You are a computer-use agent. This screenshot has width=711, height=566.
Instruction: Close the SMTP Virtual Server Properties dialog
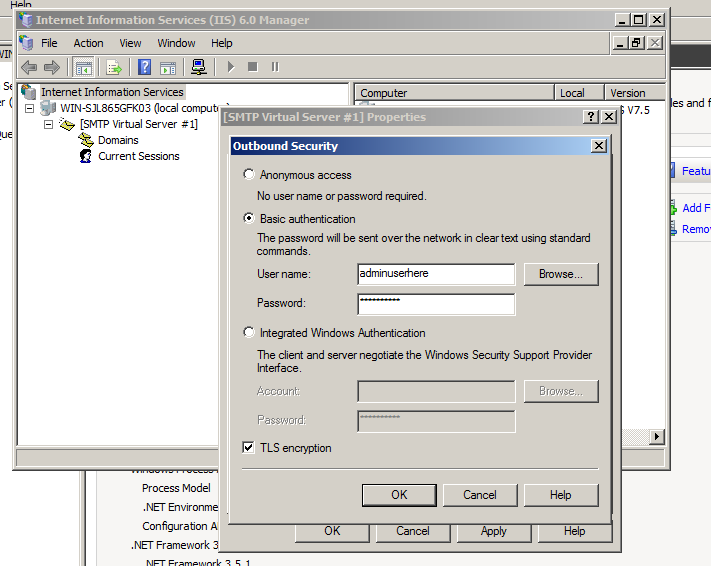coord(609,117)
